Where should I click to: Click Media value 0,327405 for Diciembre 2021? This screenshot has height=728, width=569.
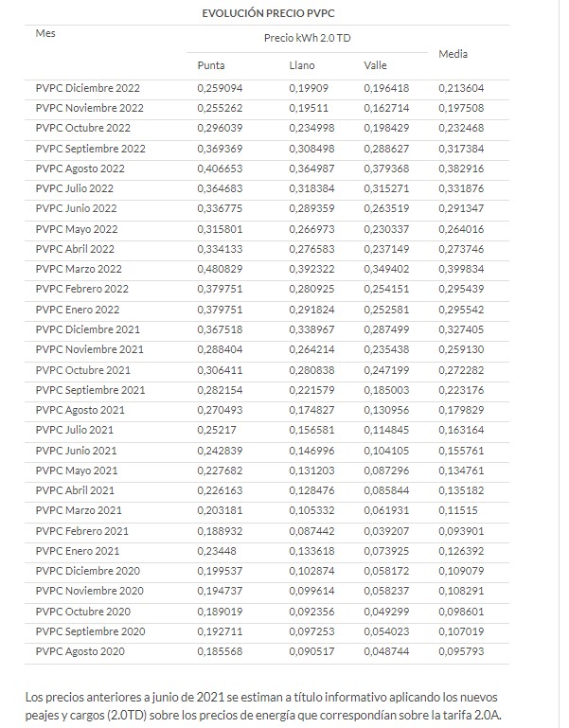point(461,329)
